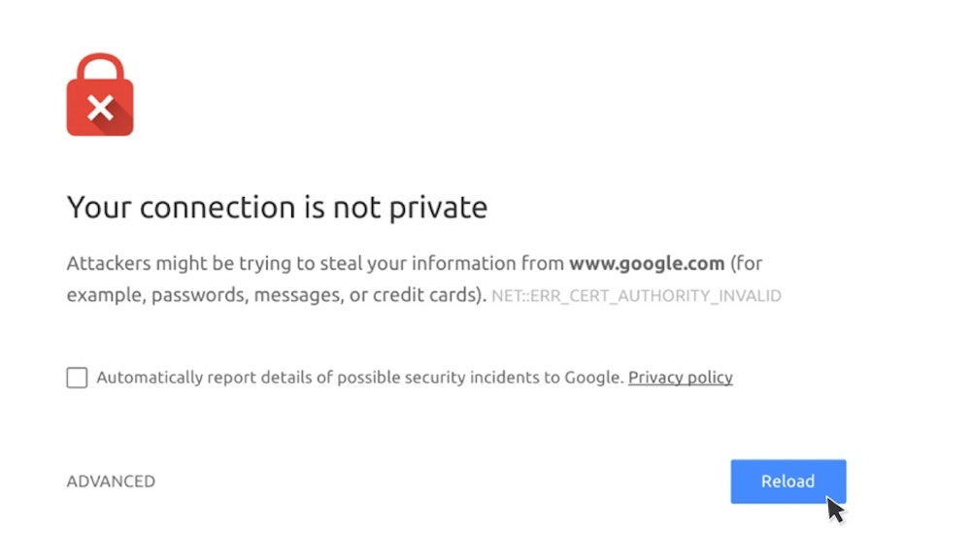The height and width of the screenshot is (560, 971).
Task: Select the lock icon above the heading
Action: pyautogui.click(x=100, y=95)
